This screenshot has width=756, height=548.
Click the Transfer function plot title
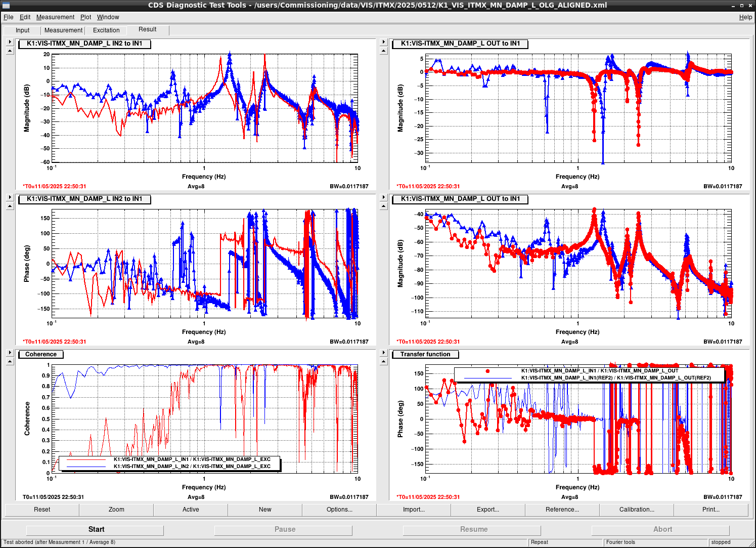point(425,354)
